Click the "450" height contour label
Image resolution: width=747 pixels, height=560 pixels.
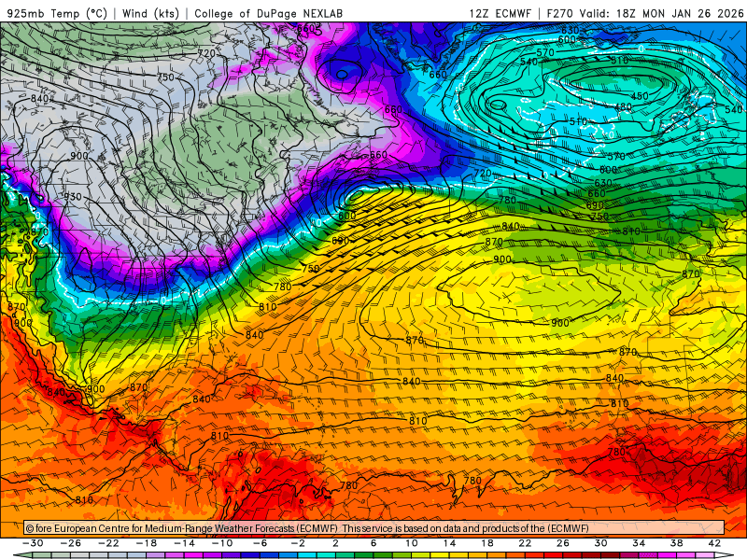pyautogui.click(x=640, y=96)
